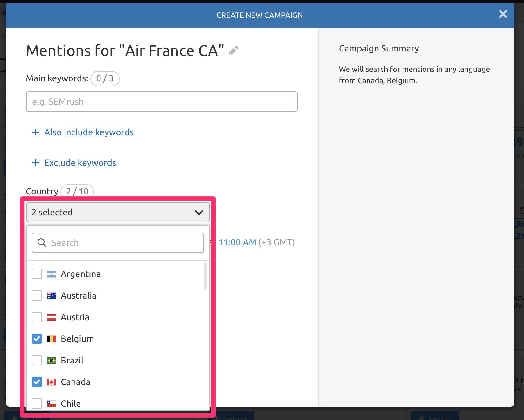Screen dimensions: 524x420
Task: Click the plus icon beside Exclude keywords
Action: click(x=36, y=163)
